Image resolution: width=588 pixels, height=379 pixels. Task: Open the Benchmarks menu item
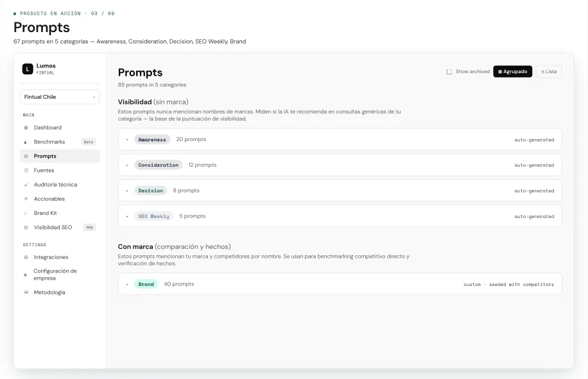click(60, 142)
